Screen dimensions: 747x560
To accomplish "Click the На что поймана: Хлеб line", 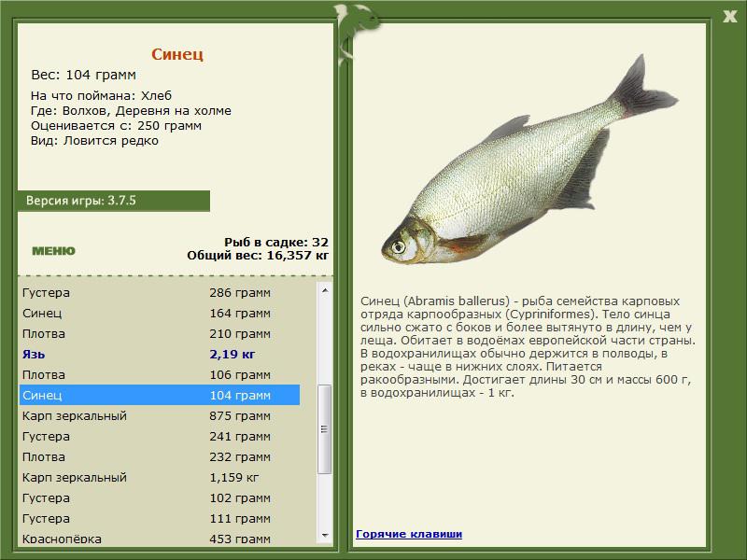I will (101, 95).
